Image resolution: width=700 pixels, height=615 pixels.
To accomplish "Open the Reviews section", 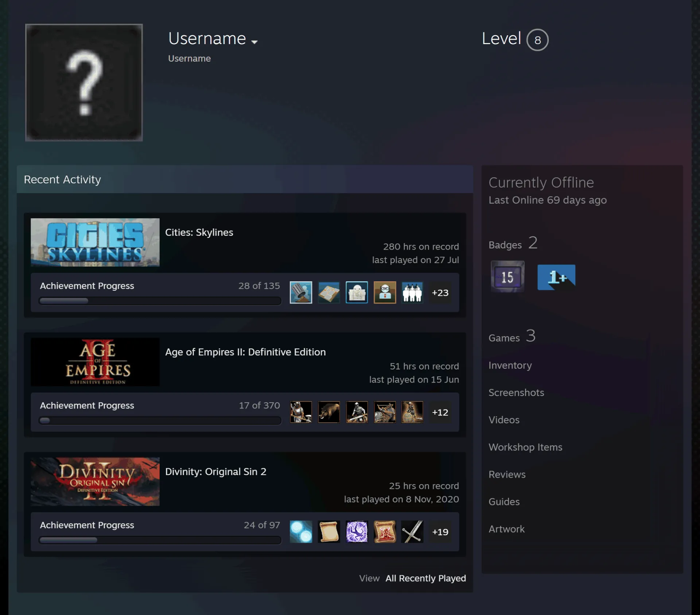I will click(507, 474).
